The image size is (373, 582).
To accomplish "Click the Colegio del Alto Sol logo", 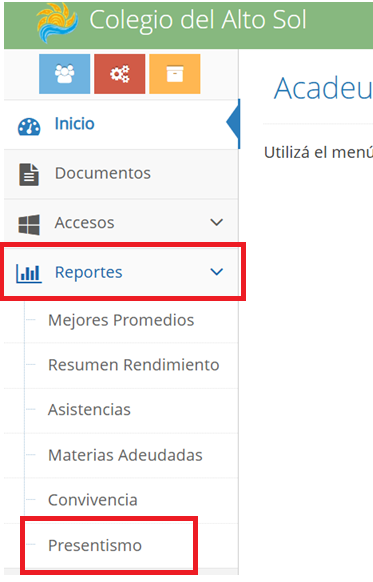I will tap(58, 22).
